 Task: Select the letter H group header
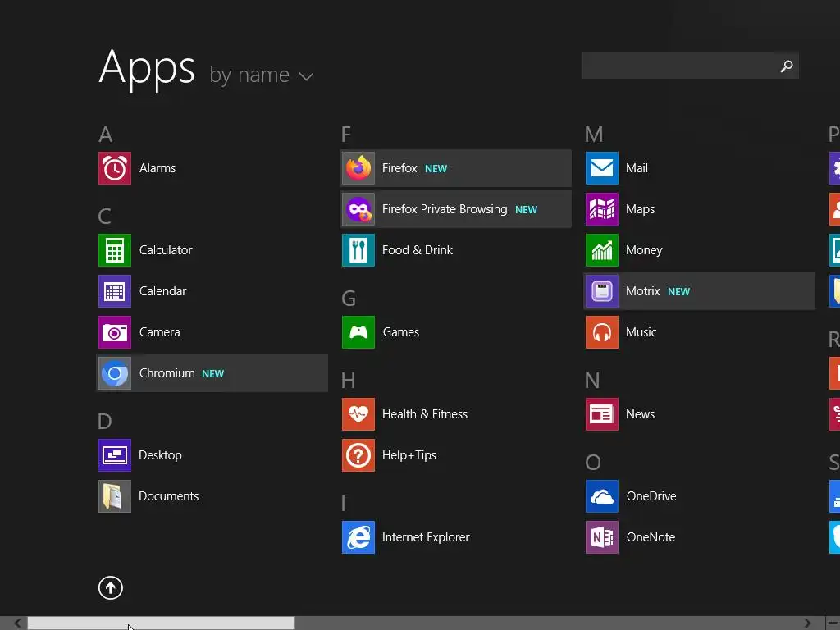[348, 381]
